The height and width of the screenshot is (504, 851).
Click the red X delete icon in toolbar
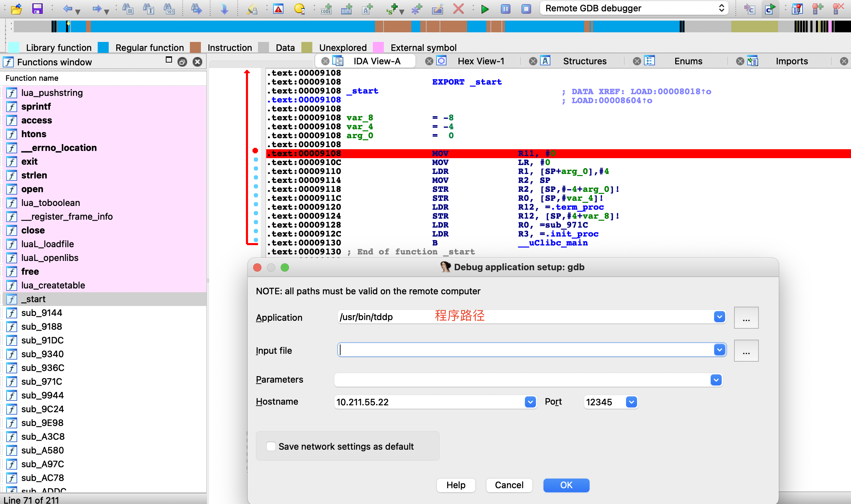point(458,9)
